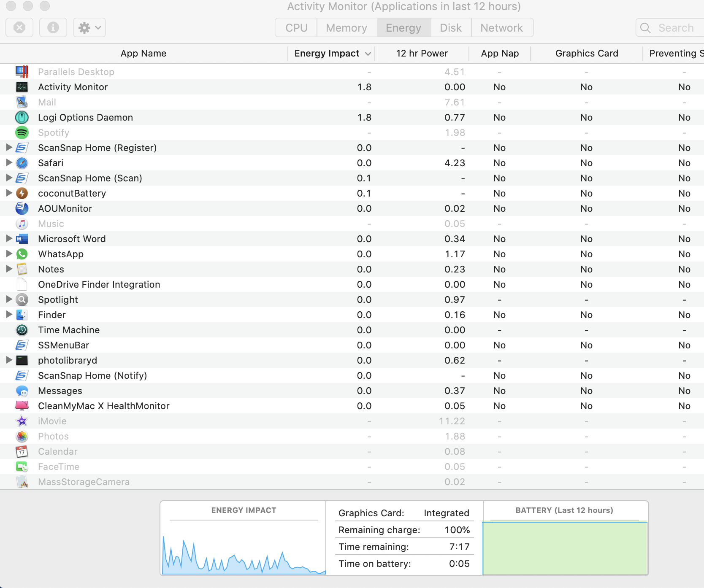Sort by Preventing Sleep column header
The width and height of the screenshot is (704, 588).
[x=674, y=54]
